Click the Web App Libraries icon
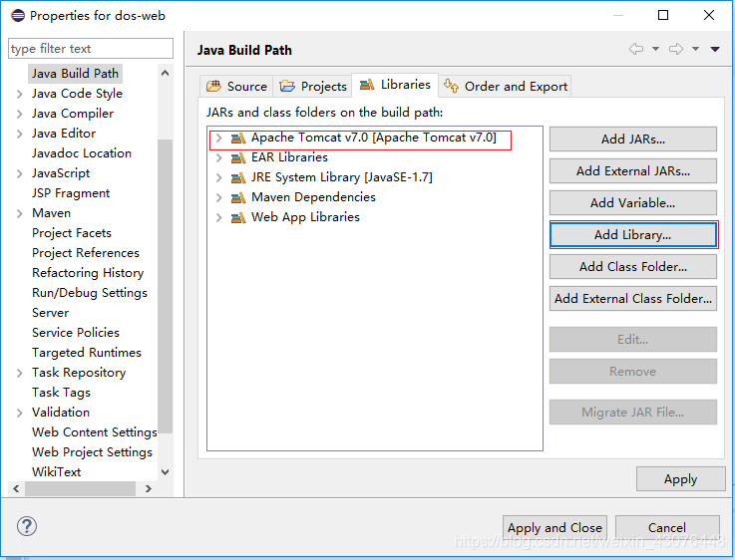 tap(238, 218)
